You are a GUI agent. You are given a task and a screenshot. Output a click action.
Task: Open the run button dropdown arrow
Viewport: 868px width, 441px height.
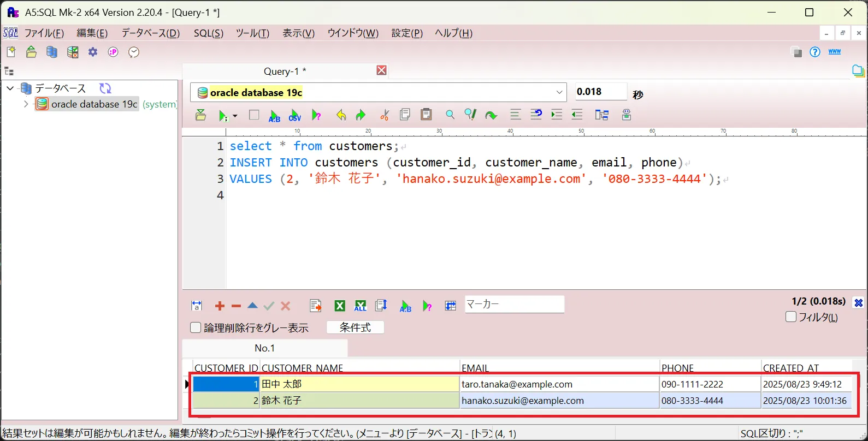(x=235, y=116)
